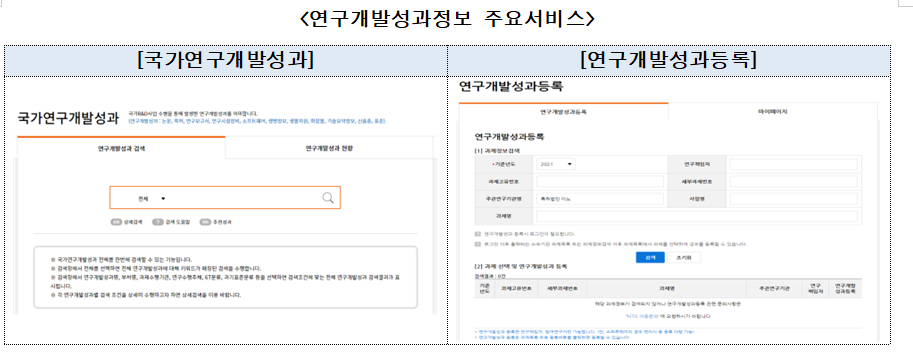Select the 연구개발성과등록 tab
913x362 pixels.
(x=563, y=111)
